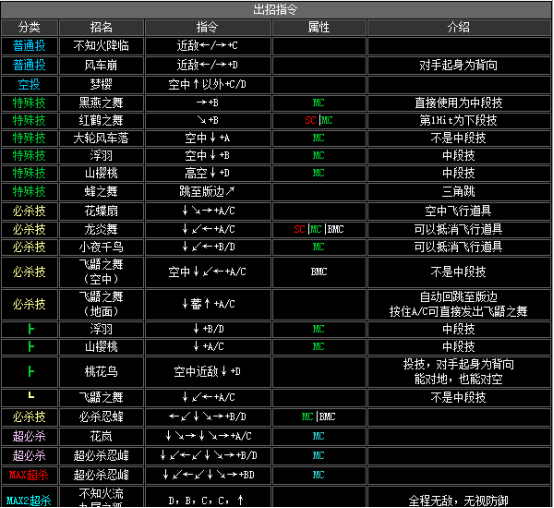The width and height of the screenshot is (554, 508).
Task: Select the move name 蜂之舞
Action: point(101,192)
